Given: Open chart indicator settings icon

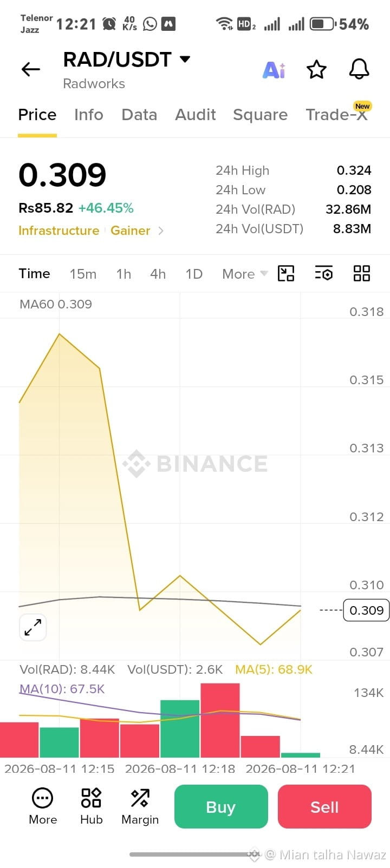Looking at the screenshot, I should 324,273.
